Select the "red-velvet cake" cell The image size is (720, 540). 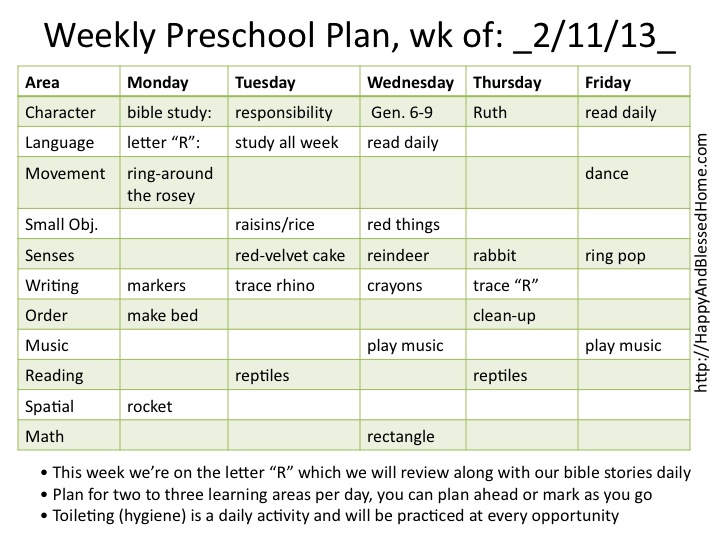pyautogui.click(x=290, y=255)
